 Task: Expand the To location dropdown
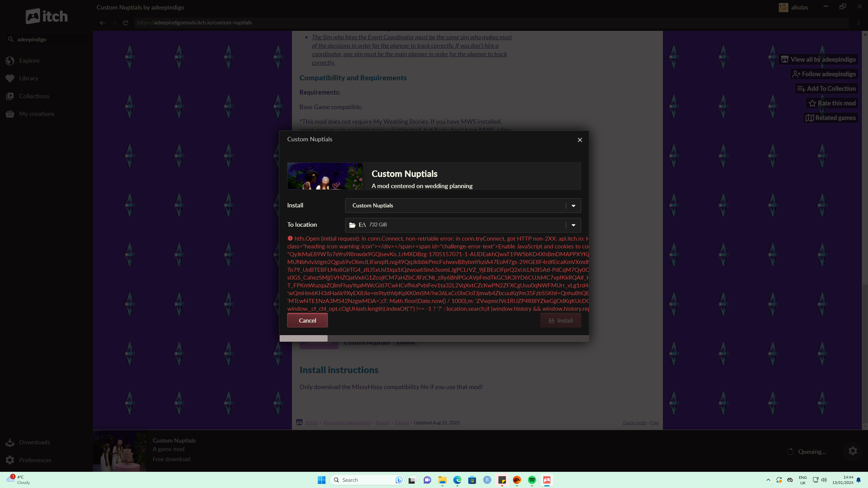coord(573,225)
